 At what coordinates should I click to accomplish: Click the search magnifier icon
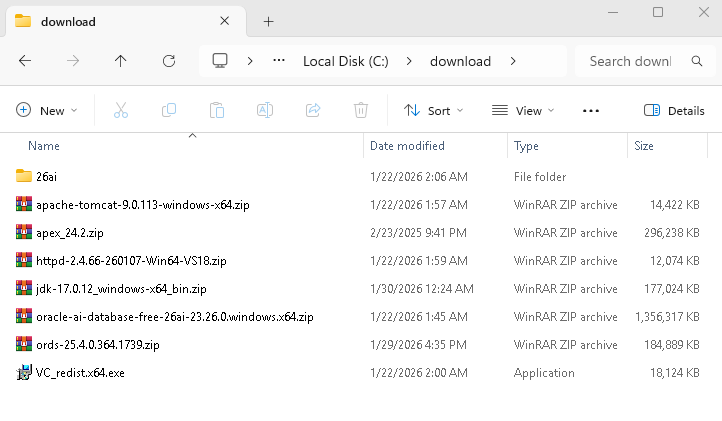(x=697, y=61)
